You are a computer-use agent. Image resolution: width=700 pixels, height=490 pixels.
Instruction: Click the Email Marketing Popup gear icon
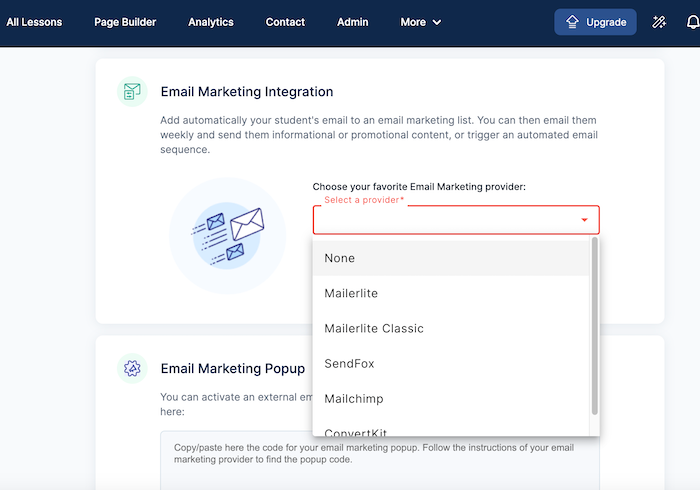(x=132, y=368)
